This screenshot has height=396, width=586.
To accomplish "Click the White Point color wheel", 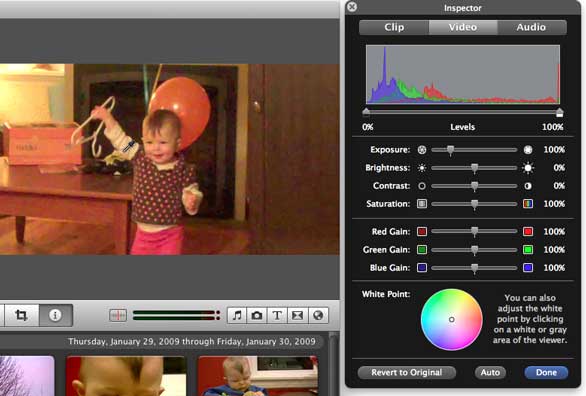I will point(451,319).
